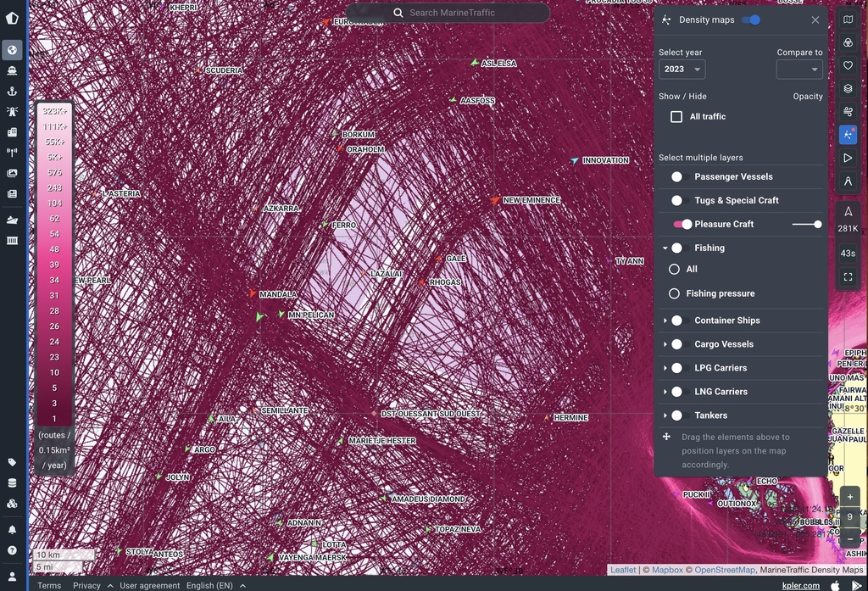Open the OpenStreetMap attribution link
The width and height of the screenshot is (868, 591).
click(725, 570)
